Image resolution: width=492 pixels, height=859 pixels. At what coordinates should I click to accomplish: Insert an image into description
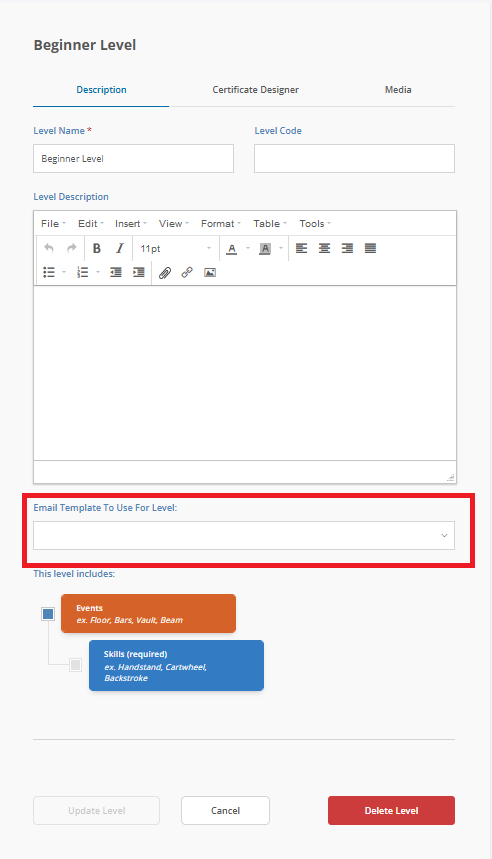coord(210,272)
